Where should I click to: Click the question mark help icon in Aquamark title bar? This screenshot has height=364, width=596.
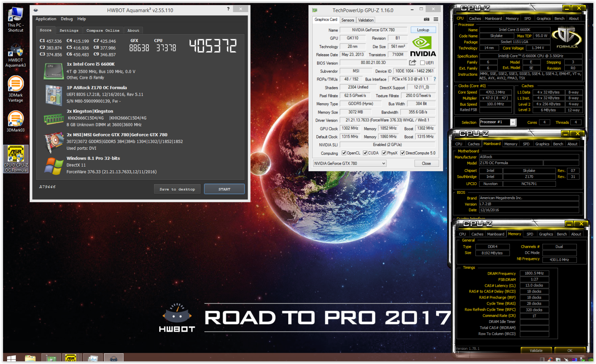[228, 9]
